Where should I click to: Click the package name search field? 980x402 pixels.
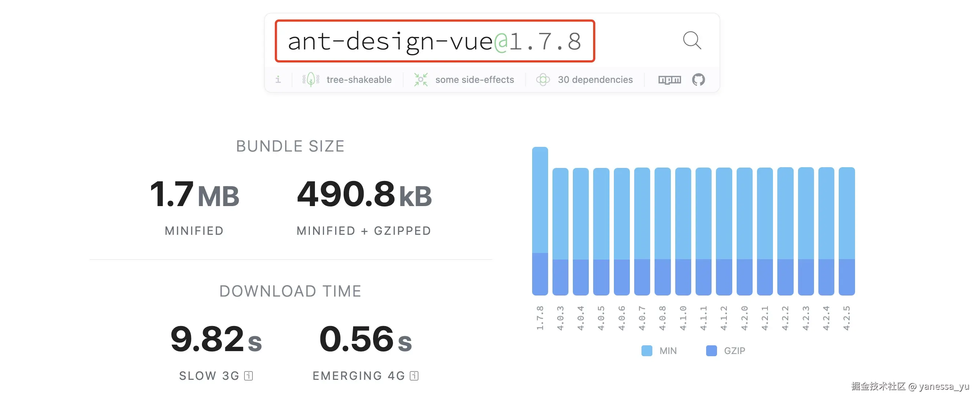pos(434,41)
